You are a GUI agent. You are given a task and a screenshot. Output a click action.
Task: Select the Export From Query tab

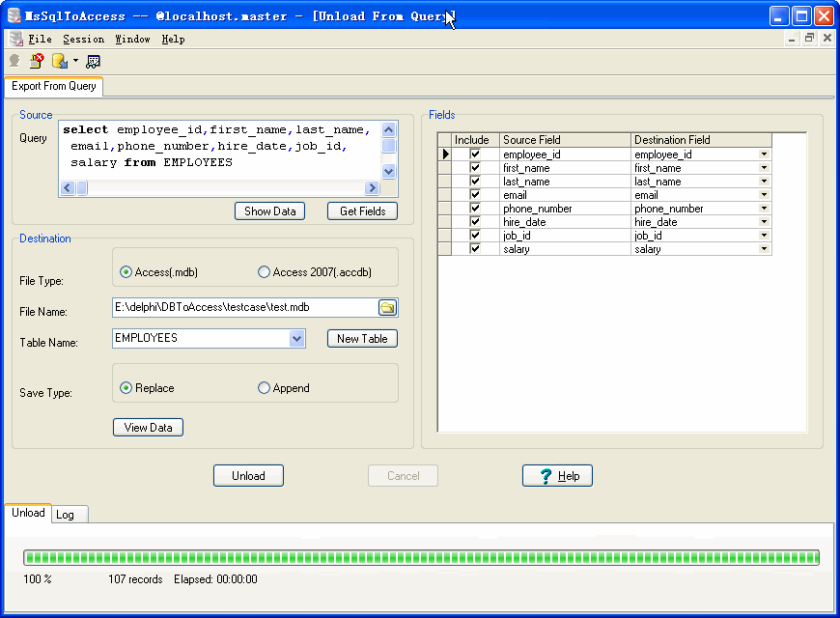point(53,86)
